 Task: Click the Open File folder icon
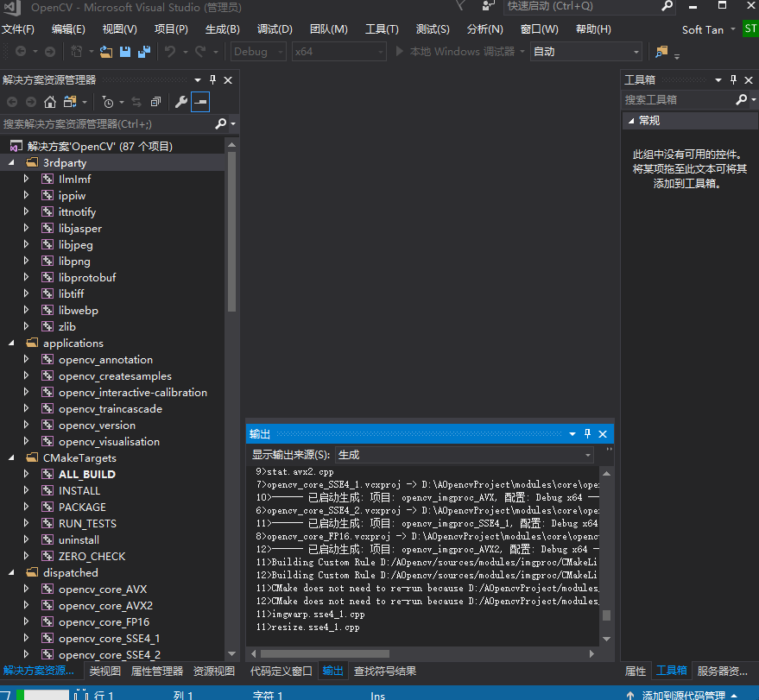click(x=106, y=51)
